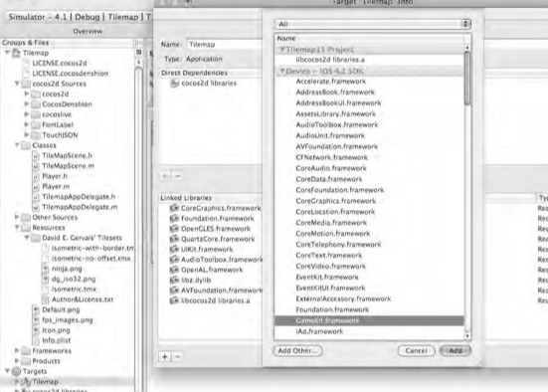Expand the TouchJSON folder triangle
The width and height of the screenshot is (548, 392).
point(26,134)
